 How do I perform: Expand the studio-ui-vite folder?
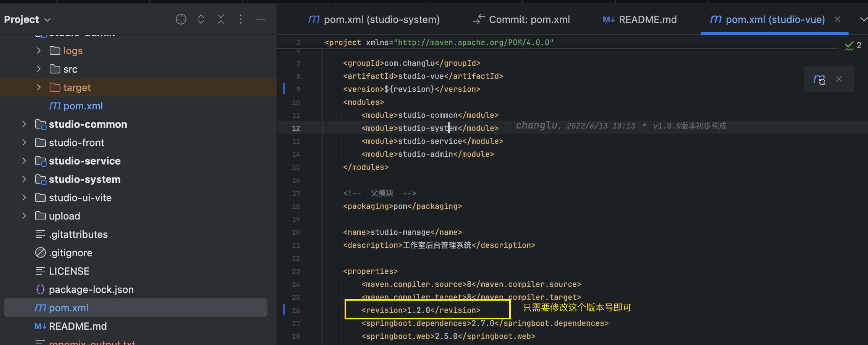pos(24,197)
